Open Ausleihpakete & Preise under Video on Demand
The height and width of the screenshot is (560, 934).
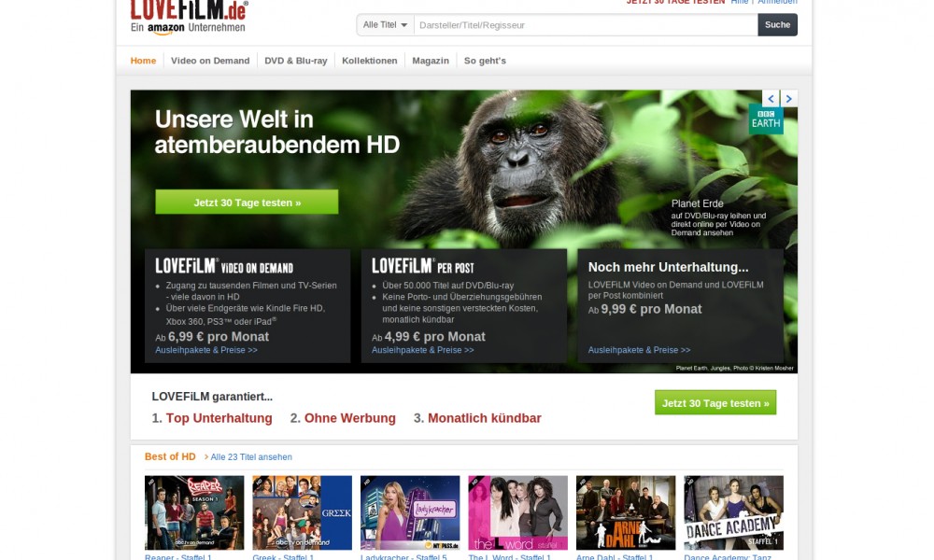206,350
